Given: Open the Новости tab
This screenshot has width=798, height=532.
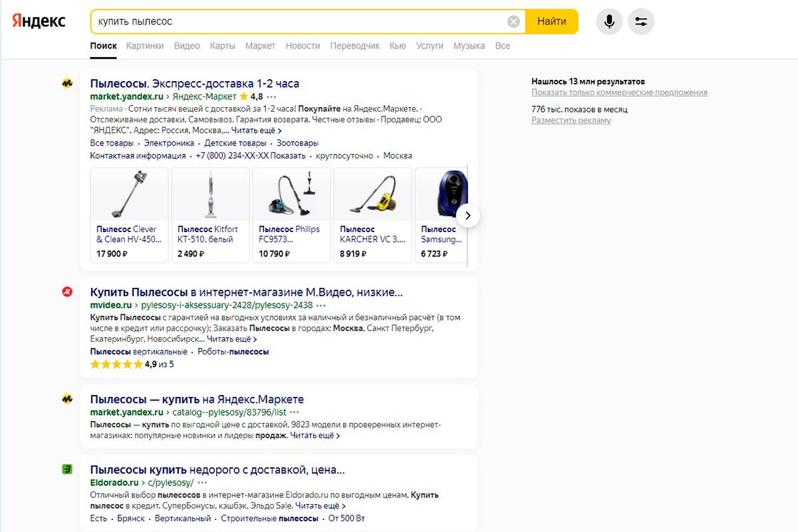Looking at the screenshot, I should pos(303,46).
